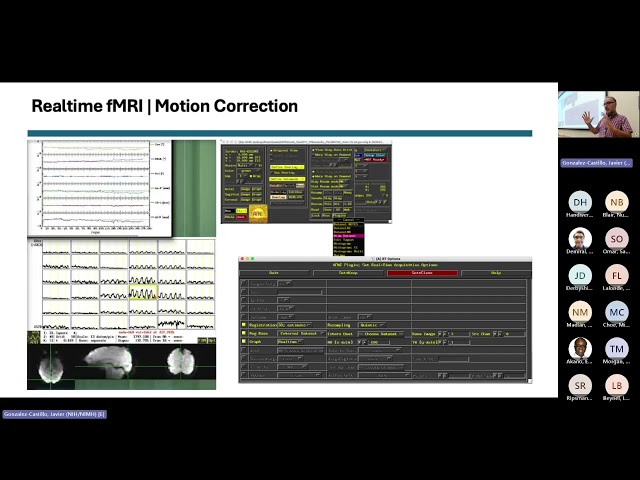The height and width of the screenshot is (480, 640).
Task: Select Edit Tagset in Plugins menu
Action: 349,240
